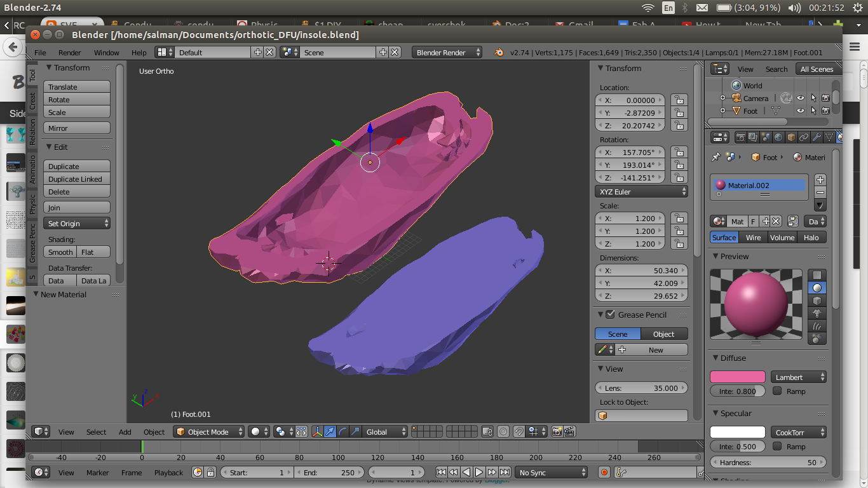This screenshot has width=868, height=488.
Task: Toggle visibility eye for the Foot object
Action: point(799,111)
